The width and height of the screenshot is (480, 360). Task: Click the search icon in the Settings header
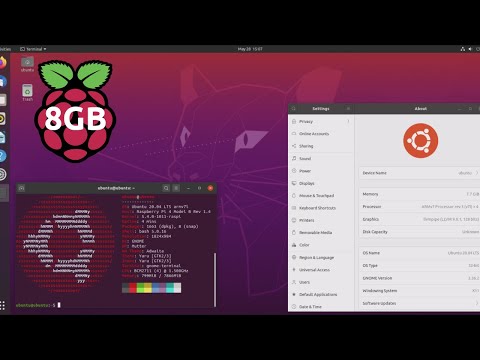click(x=294, y=109)
